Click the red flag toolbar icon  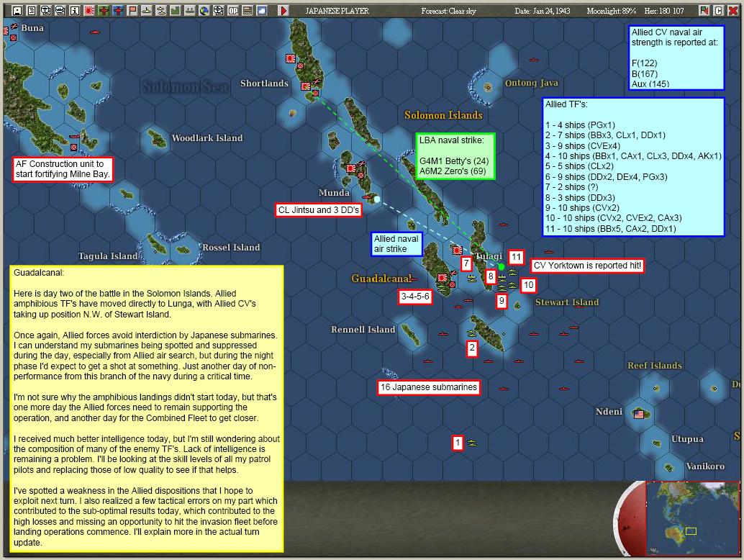(132, 11)
